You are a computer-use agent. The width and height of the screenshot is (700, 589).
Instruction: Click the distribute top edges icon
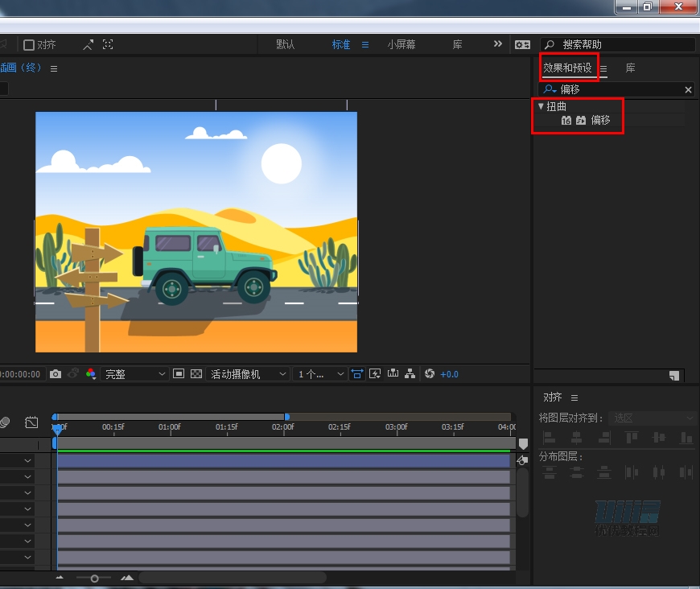click(x=550, y=472)
